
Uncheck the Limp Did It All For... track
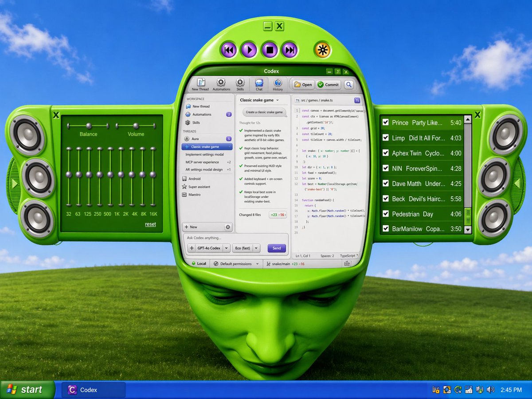pyautogui.click(x=386, y=138)
